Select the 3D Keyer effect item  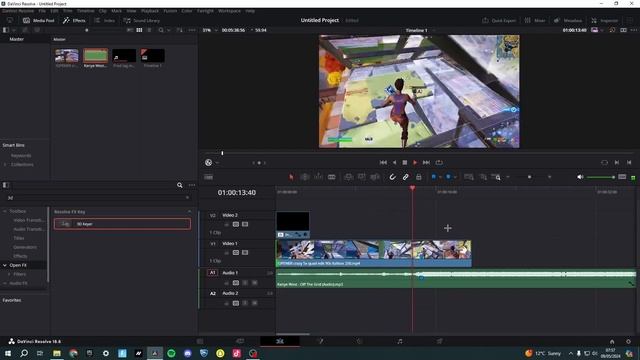pyautogui.click(x=122, y=224)
